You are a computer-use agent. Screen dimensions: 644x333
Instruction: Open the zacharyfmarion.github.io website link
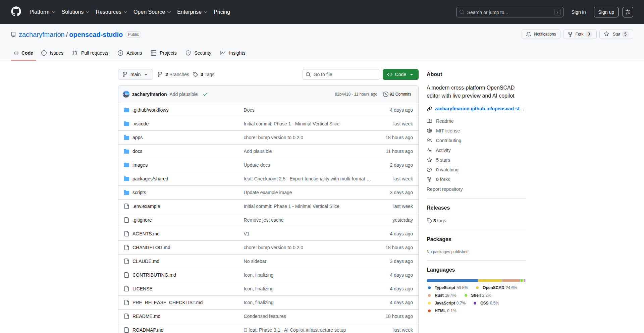tap(479, 109)
